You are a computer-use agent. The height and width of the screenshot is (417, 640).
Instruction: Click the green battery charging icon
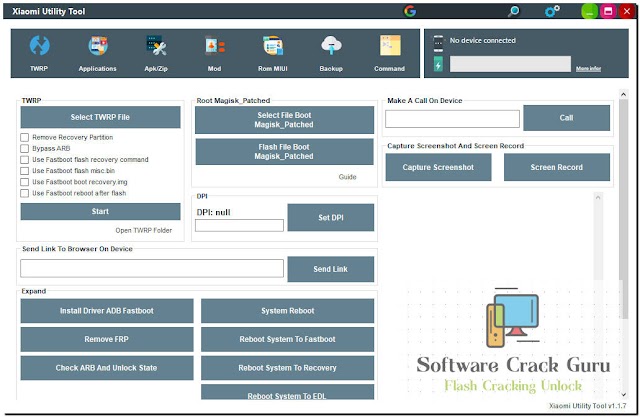tap(438, 64)
